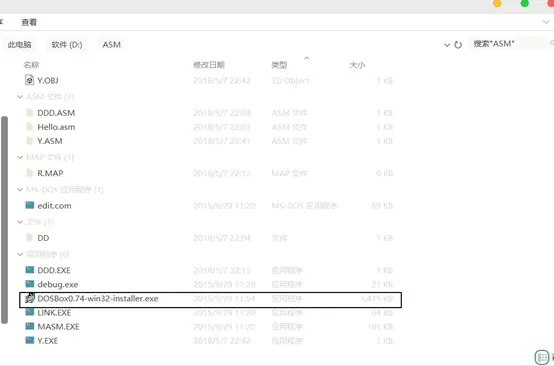
Task: Click the DDD.EXE application icon
Action: click(x=30, y=270)
